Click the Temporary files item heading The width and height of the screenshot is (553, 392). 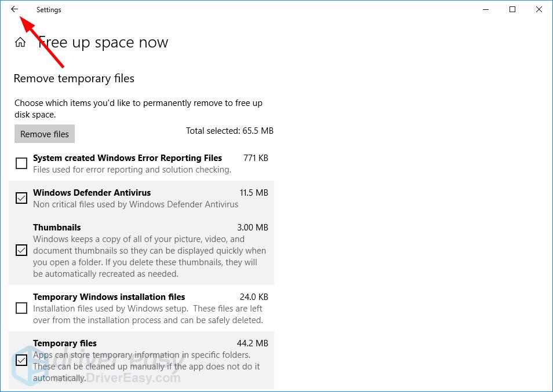[x=65, y=343]
